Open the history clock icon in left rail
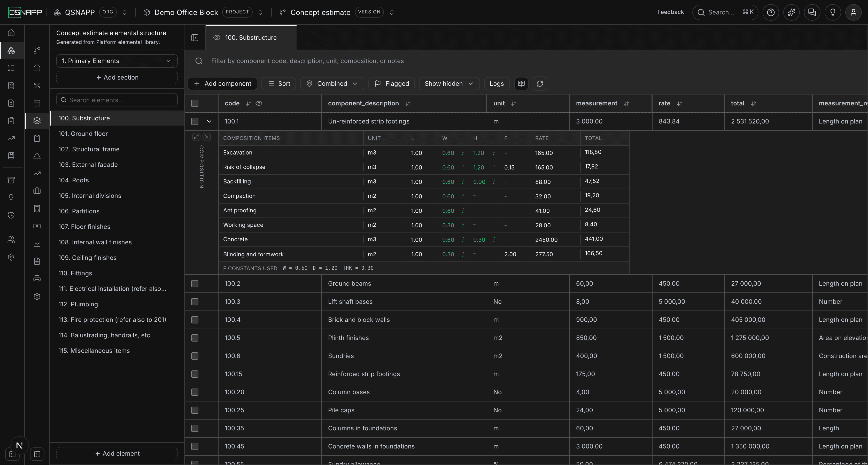 tap(11, 215)
